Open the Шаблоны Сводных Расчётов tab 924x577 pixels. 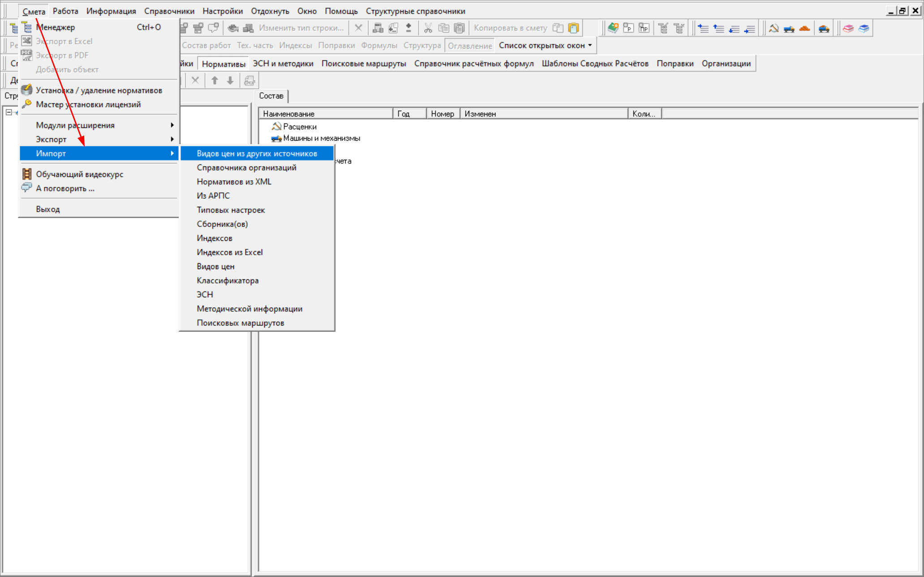point(595,64)
